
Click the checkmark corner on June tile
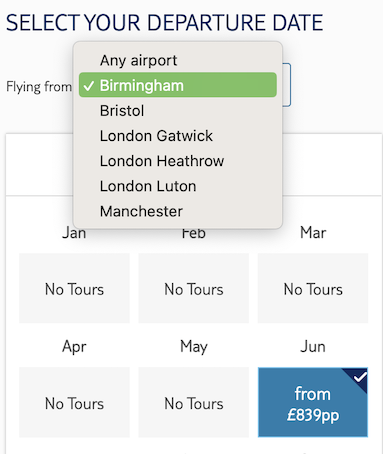click(x=358, y=377)
